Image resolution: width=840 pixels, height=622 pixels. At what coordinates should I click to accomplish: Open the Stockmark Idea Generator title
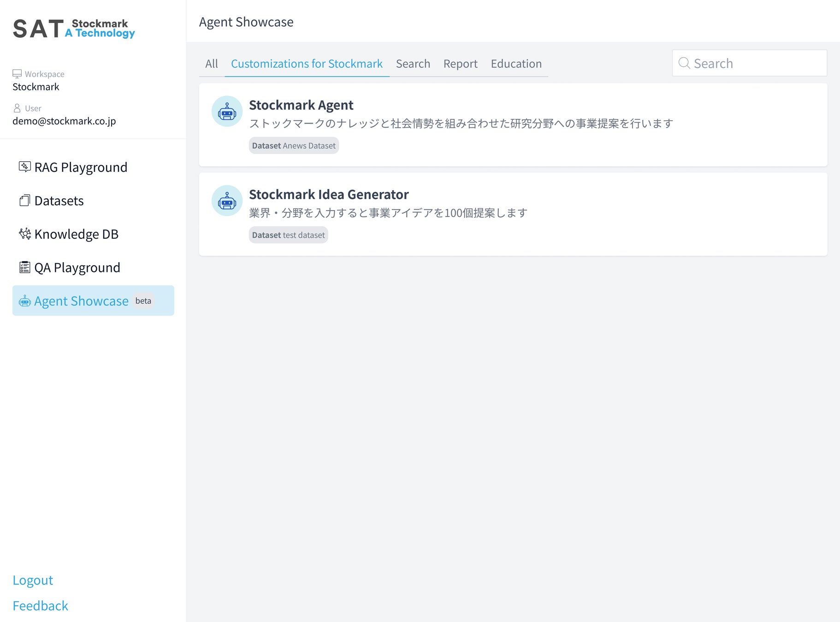329,194
